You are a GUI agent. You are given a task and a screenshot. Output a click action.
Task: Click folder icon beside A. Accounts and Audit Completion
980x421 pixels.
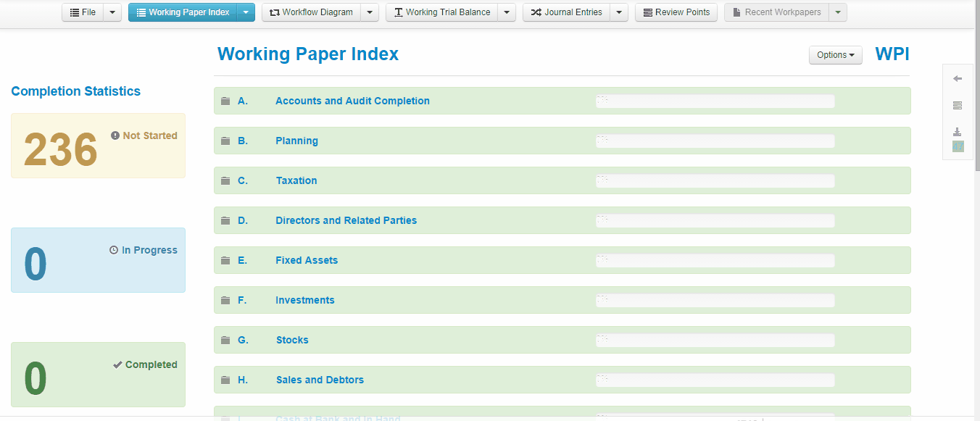point(225,101)
